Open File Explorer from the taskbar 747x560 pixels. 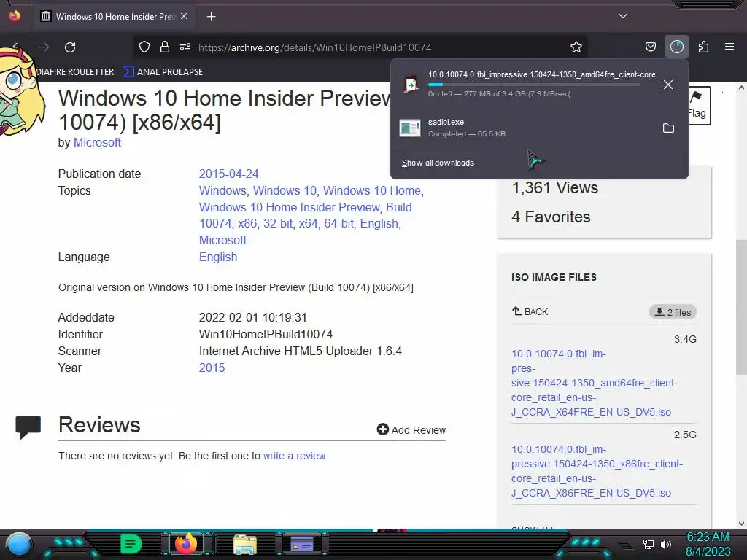coord(245,545)
